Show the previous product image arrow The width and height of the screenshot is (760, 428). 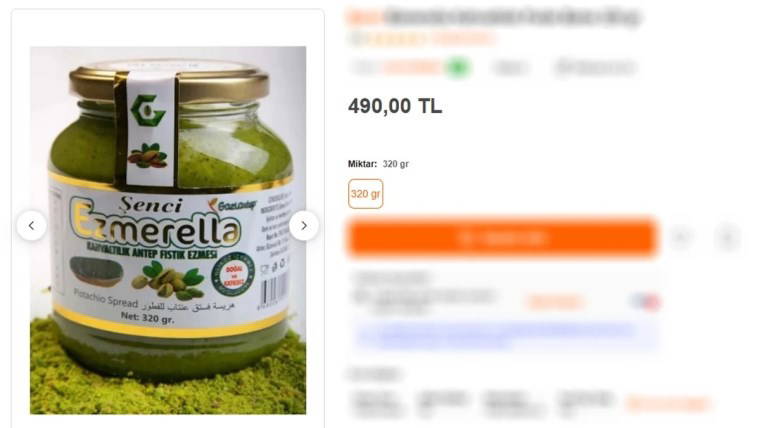(32, 225)
